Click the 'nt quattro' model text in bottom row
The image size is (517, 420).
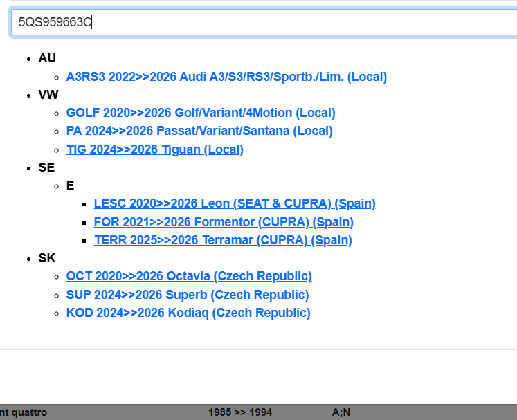[24, 412]
